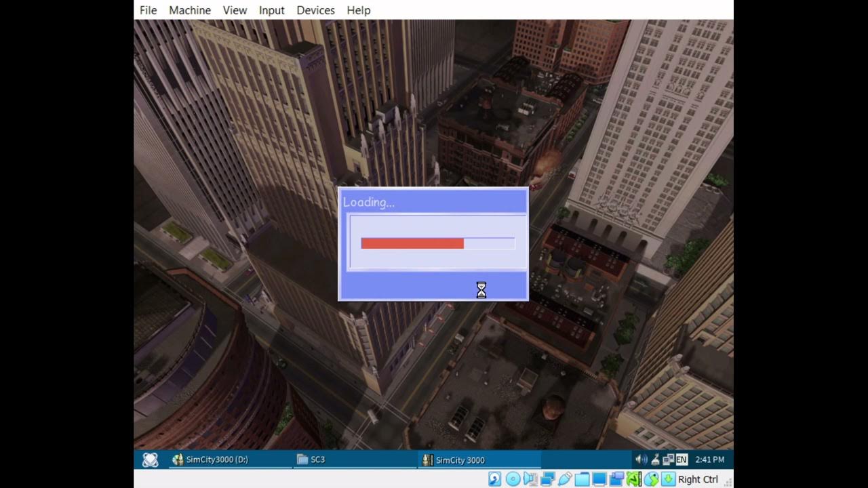Image resolution: width=868 pixels, height=488 pixels.
Task: Switch to SimCity3000 (D:) taskbar window
Action: [x=231, y=460]
